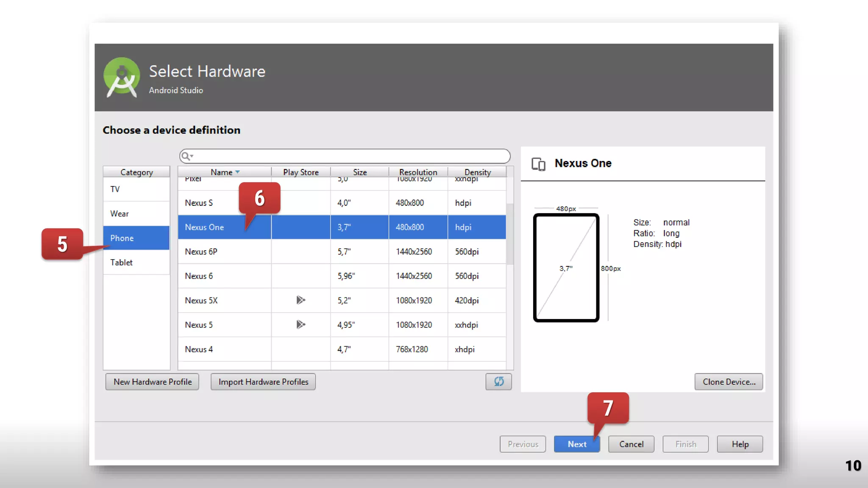Click the Clone Device button
The width and height of the screenshot is (868, 488).
(729, 382)
